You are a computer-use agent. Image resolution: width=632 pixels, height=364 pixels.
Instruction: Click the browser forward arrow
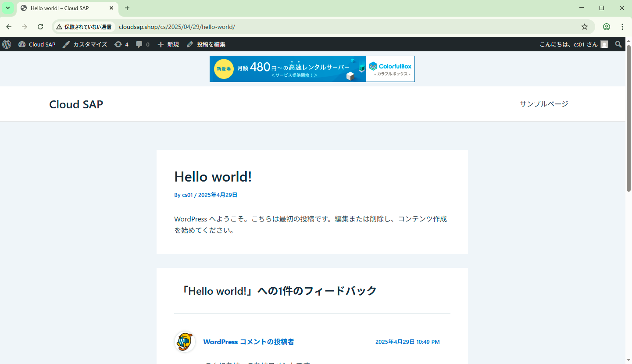click(25, 27)
